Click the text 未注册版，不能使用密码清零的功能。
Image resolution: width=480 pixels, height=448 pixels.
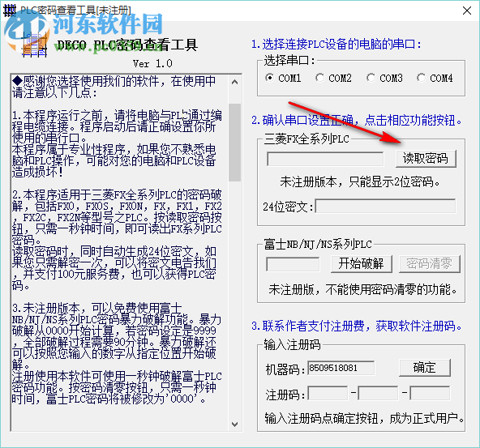click(x=363, y=289)
